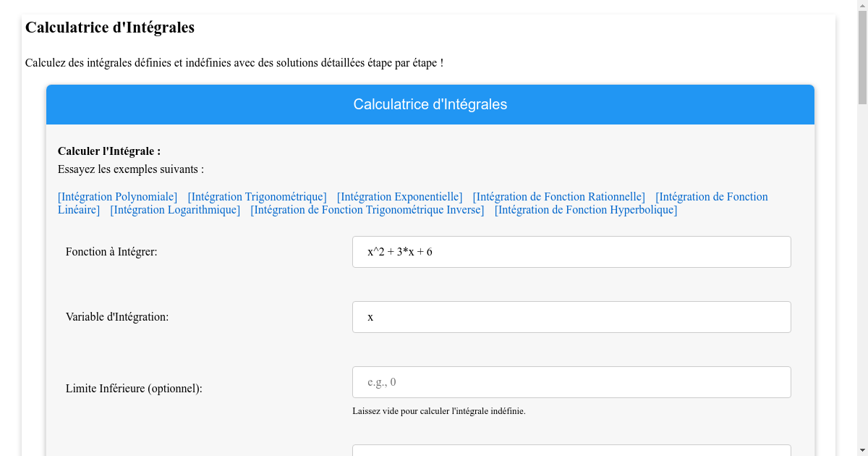Viewport: 868px width, 456px height.
Task: Click the partially visible input at page bottom
Action: pos(571,452)
